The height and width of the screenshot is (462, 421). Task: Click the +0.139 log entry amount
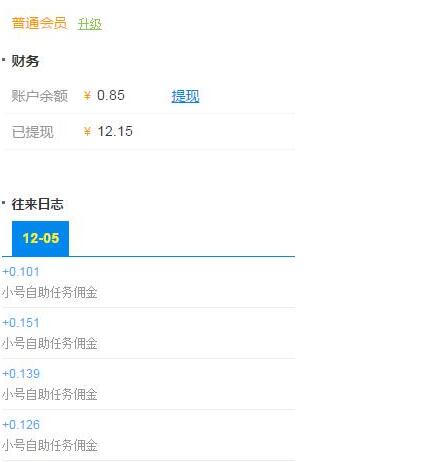tap(21, 374)
